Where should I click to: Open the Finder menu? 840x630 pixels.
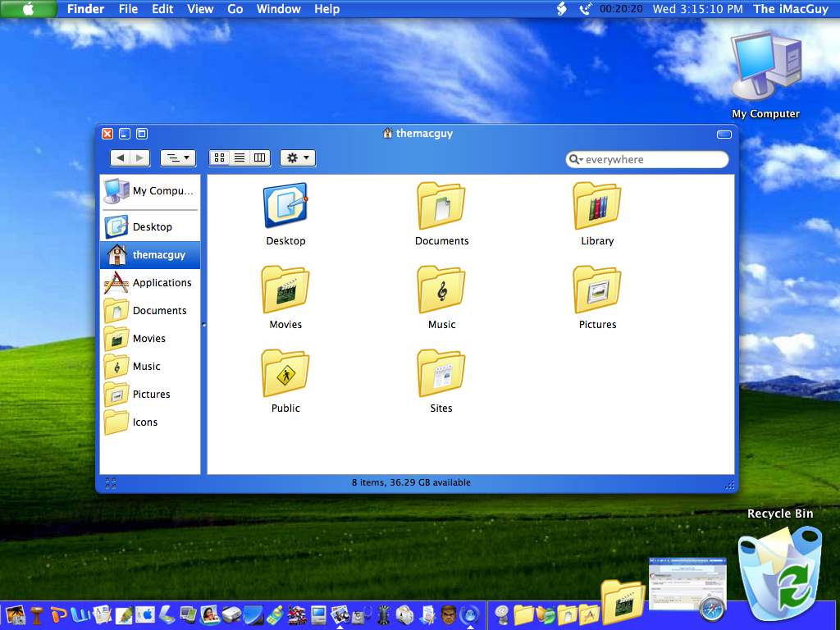(x=85, y=9)
